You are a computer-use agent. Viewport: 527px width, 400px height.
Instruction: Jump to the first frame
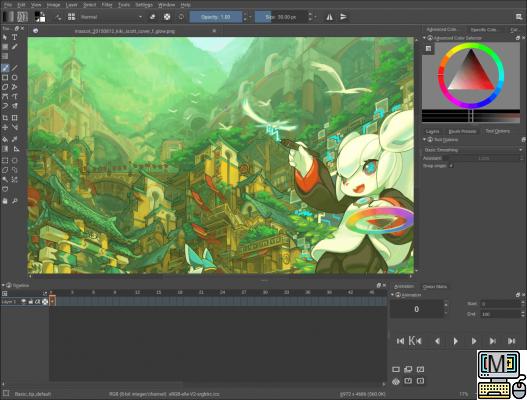coord(400,341)
